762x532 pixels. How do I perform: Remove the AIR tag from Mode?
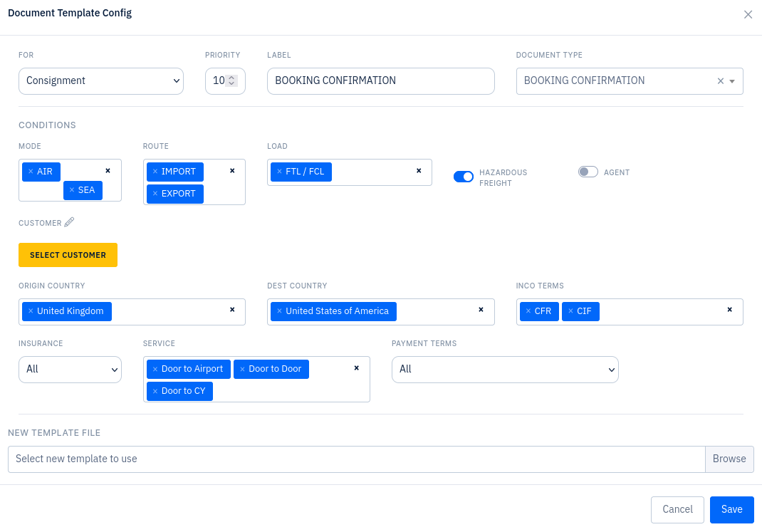click(31, 172)
